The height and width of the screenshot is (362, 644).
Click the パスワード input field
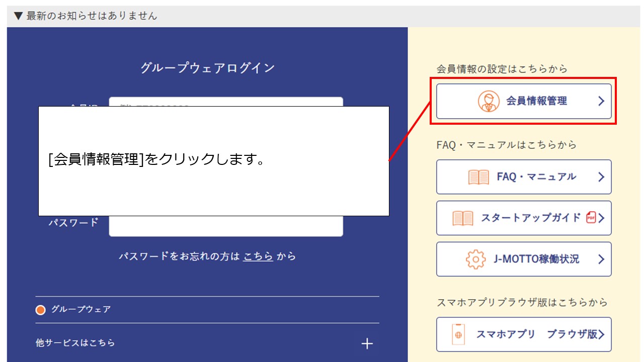coord(225,226)
